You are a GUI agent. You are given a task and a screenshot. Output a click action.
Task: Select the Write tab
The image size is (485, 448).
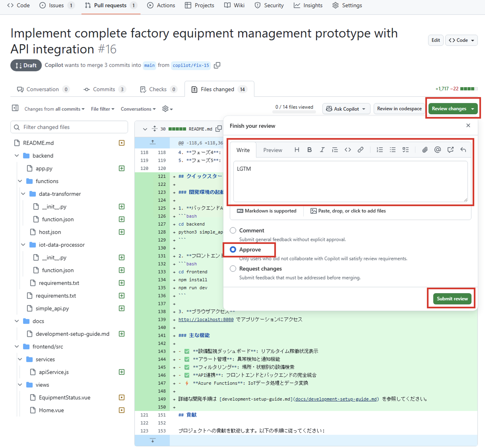[243, 150]
